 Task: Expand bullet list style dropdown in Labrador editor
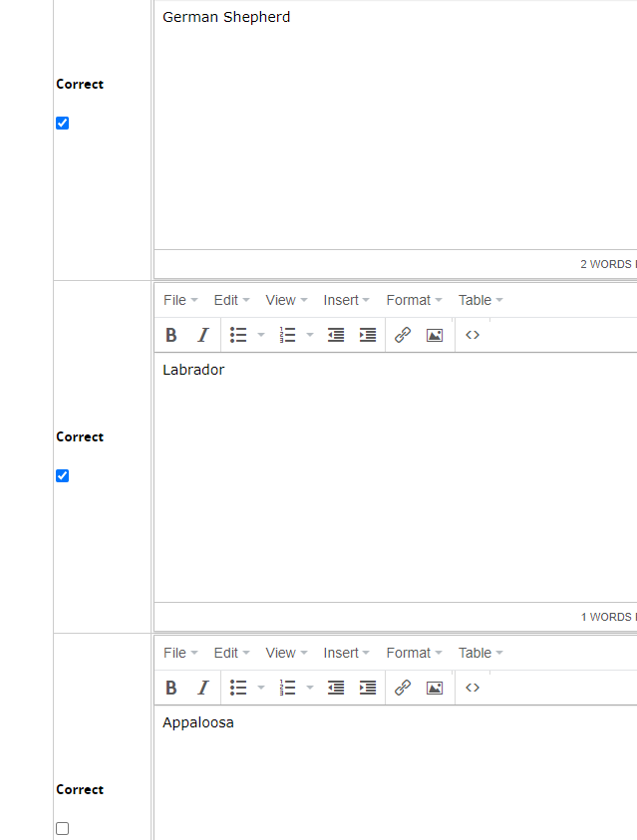(261, 335)
